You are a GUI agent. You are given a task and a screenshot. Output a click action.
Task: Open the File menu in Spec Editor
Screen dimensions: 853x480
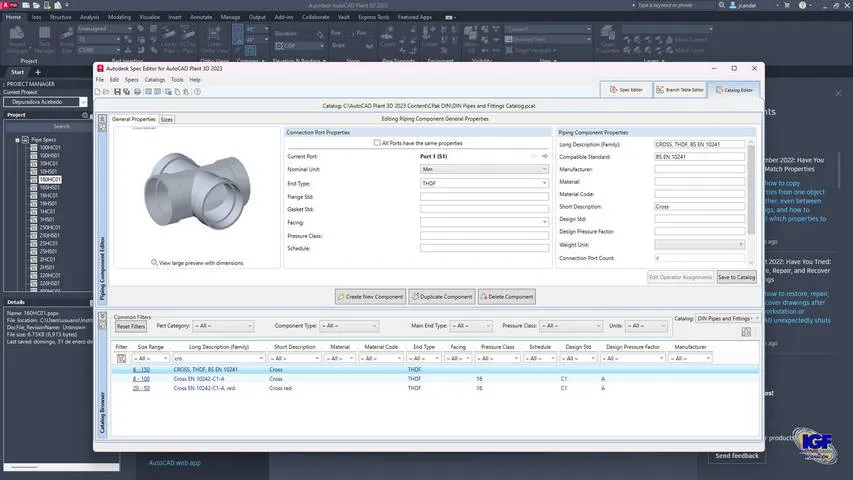point(100,80)
